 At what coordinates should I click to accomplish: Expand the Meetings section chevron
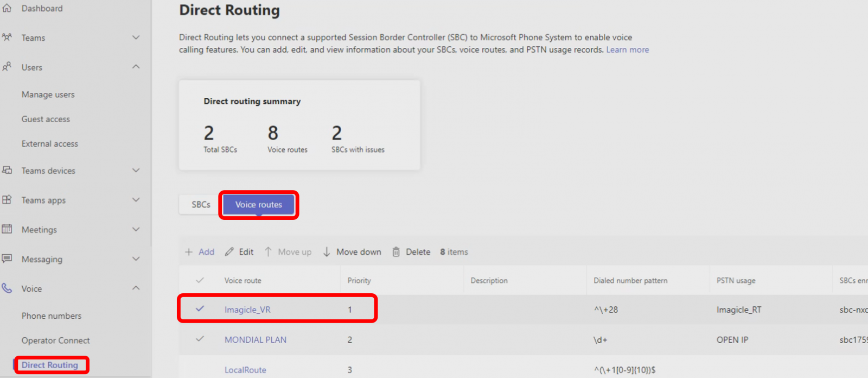(x=136, y=229)
